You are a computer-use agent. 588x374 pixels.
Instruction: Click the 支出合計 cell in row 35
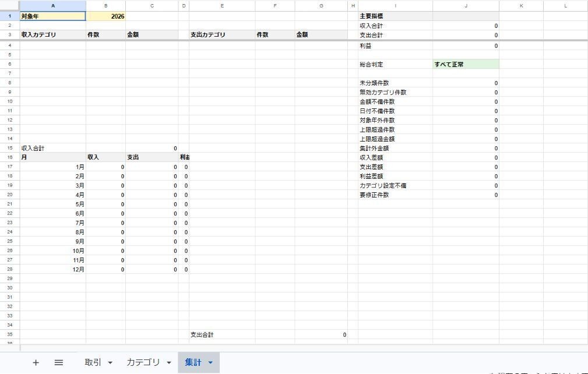click(222, 334)
